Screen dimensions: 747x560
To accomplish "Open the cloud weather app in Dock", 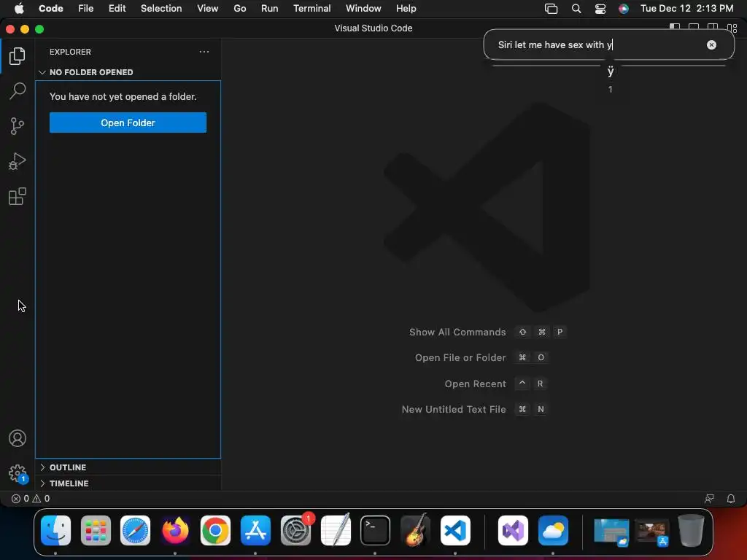I will pos(553,531).
